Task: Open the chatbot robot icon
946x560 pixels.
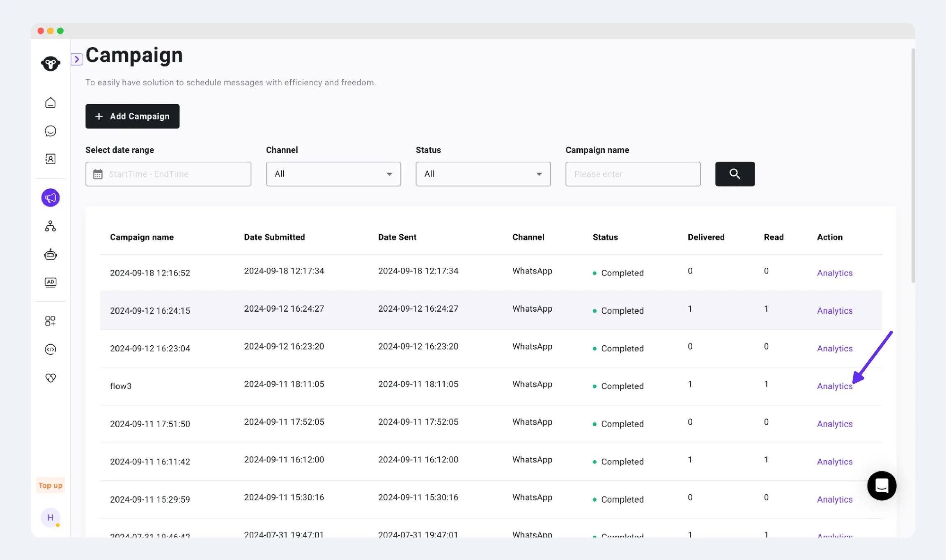Action: (x=51, y=255)
